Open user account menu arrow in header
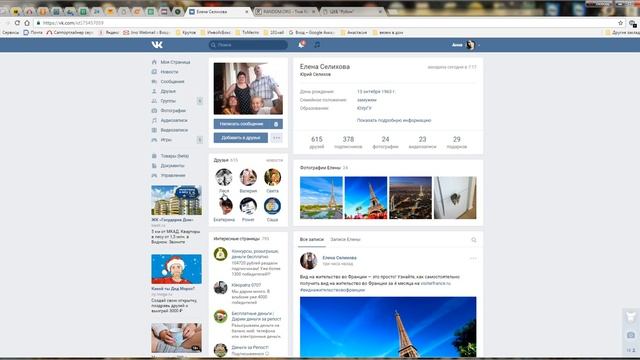Image resolution: width=640 pixels, height=360 pixels. [479, 45]
